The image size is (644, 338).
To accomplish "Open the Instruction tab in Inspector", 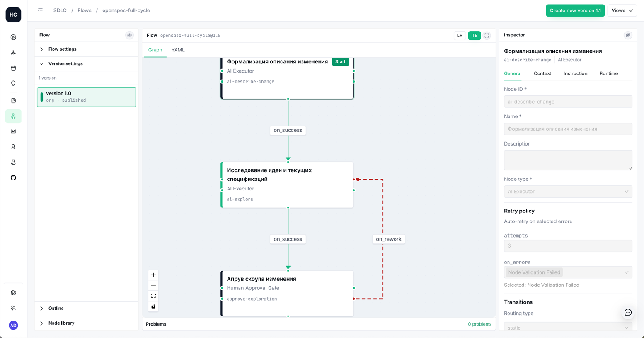I will pos(575,73).
